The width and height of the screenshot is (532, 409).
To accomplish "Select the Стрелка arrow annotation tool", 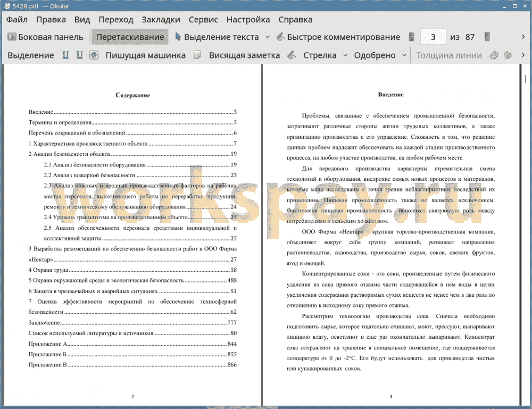I will tap(320, 55).
